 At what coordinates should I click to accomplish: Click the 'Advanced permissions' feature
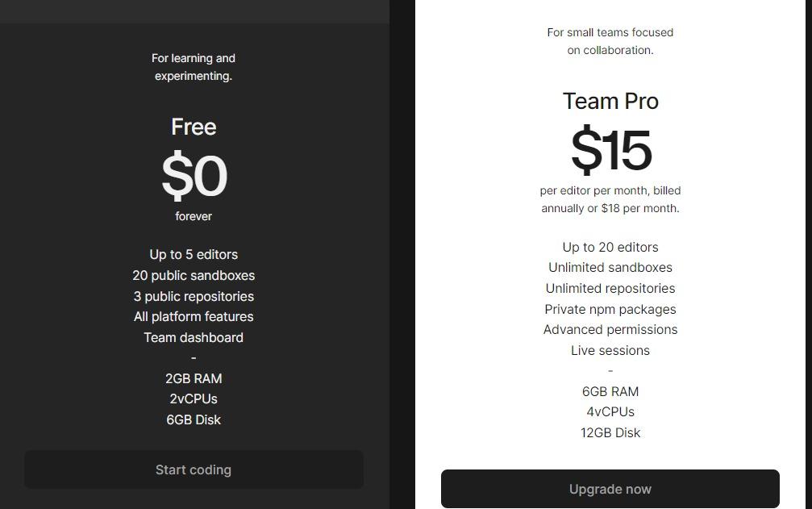click(x=610, y=329)
